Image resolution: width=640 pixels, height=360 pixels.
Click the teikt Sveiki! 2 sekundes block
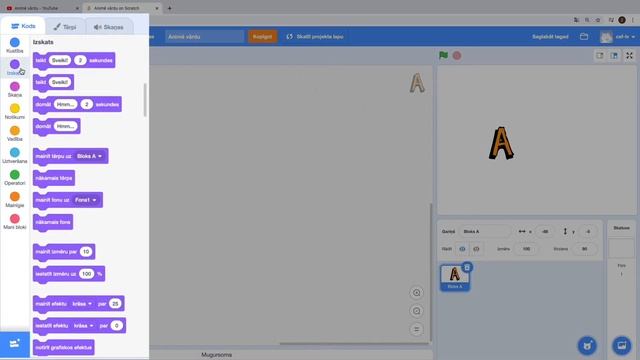click(74, 60)
